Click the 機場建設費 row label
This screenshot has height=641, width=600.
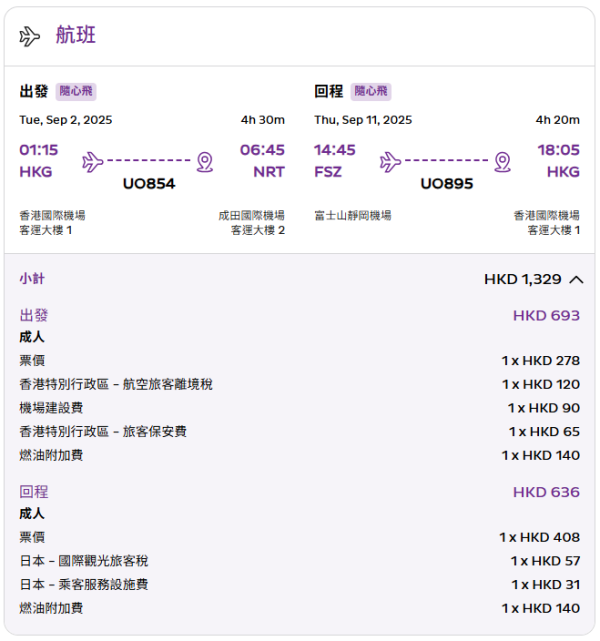51,408
